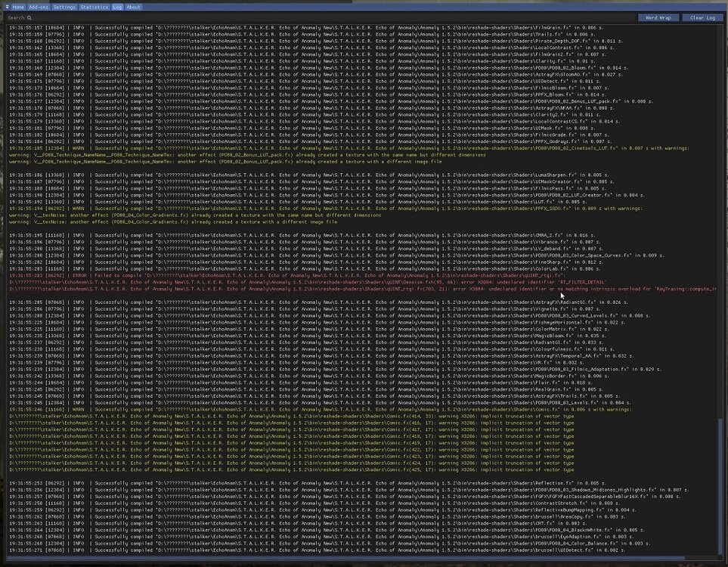Screen dimensions: 728x567
Task: Click the FilmGrain.fx compiled log entry
Action: (302, 28)
